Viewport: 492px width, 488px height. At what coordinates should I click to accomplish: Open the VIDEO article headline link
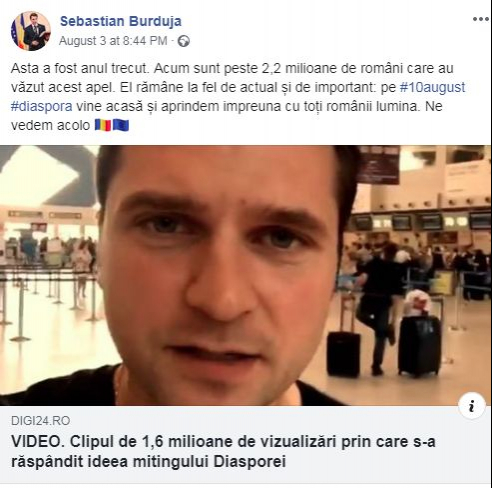click(223, 452)
